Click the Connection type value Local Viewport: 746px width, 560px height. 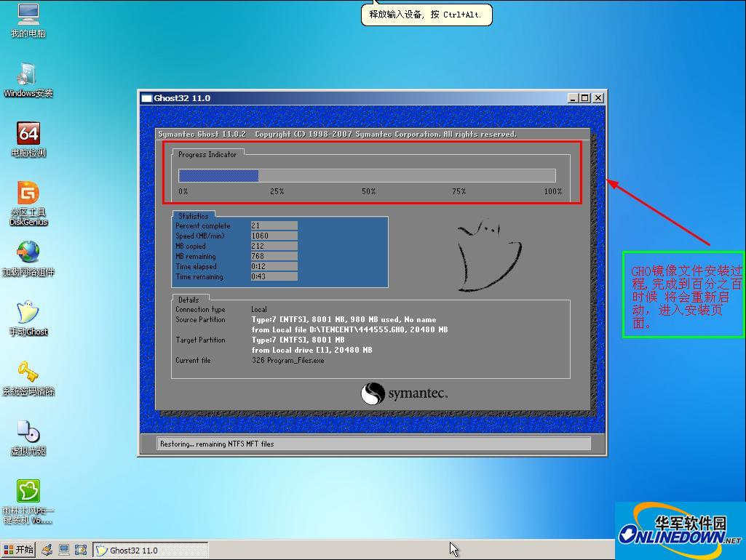[259, 310]
